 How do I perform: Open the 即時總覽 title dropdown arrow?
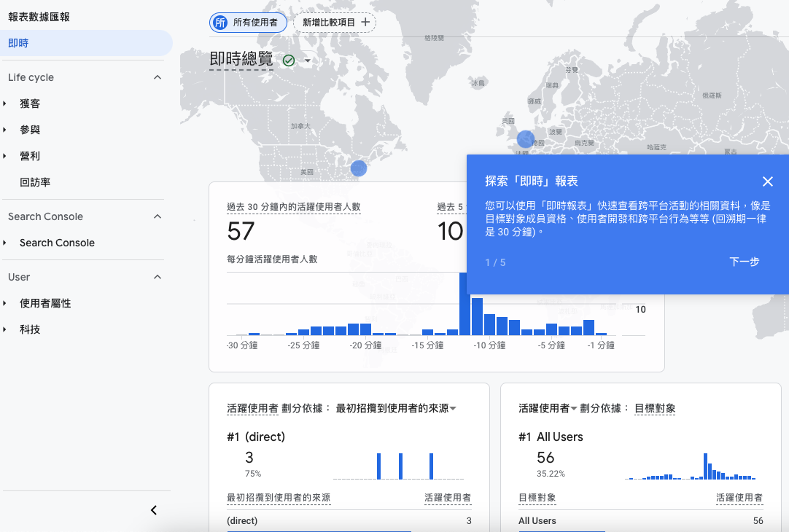[308, 60]
